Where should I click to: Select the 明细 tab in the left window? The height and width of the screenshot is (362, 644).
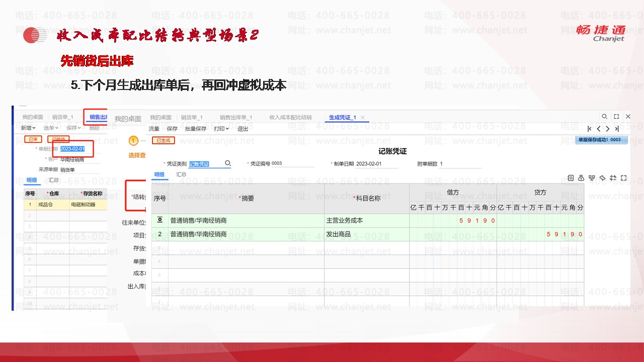(32, 180)
